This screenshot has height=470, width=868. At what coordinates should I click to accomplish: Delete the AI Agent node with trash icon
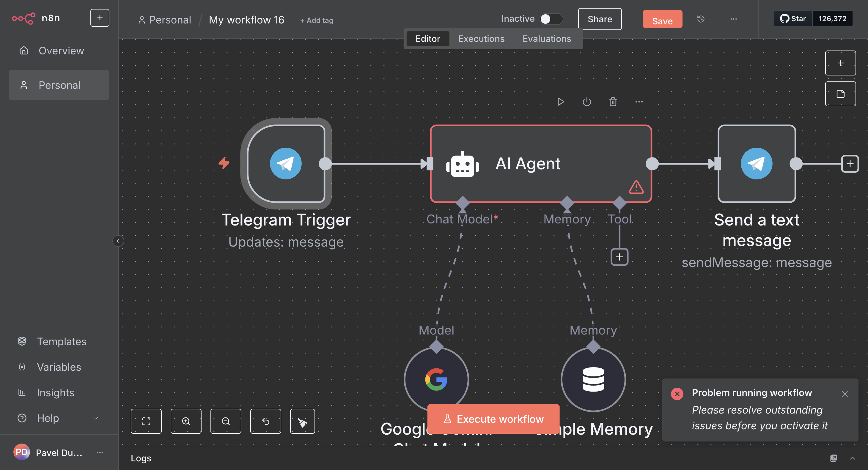(613, 102)
